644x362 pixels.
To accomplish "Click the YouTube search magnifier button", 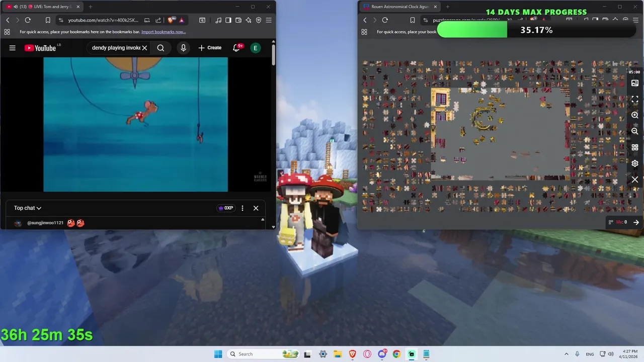I will point(160,48).
